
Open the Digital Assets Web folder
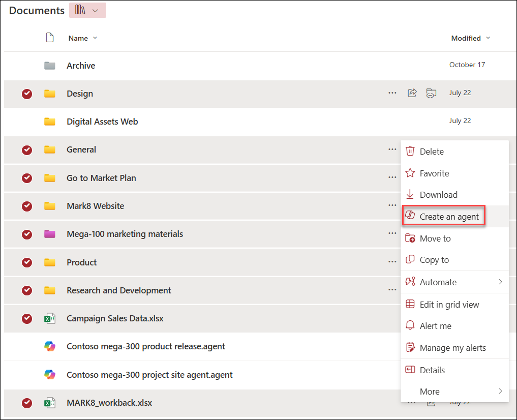(102, 121)
